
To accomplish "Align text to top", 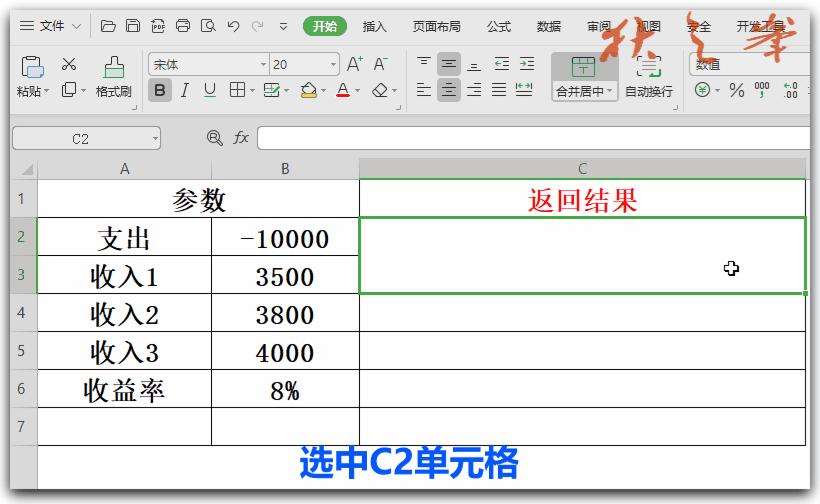I will [x=424, y=64].
